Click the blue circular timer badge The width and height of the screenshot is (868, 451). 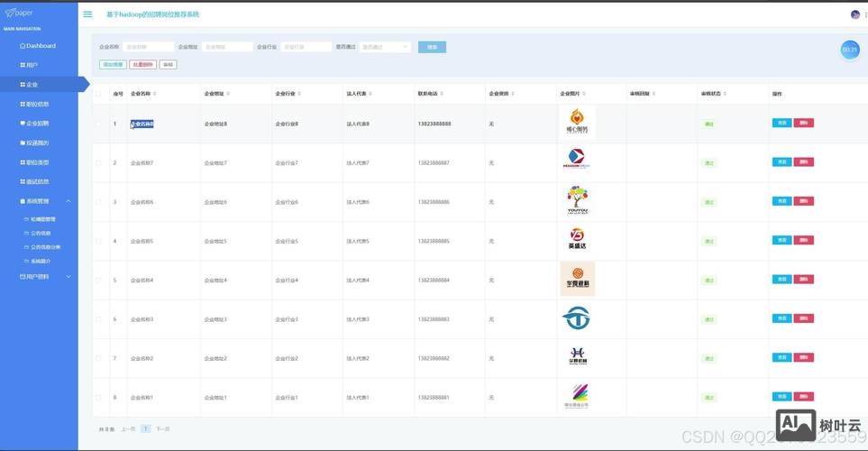click(849, 51)
